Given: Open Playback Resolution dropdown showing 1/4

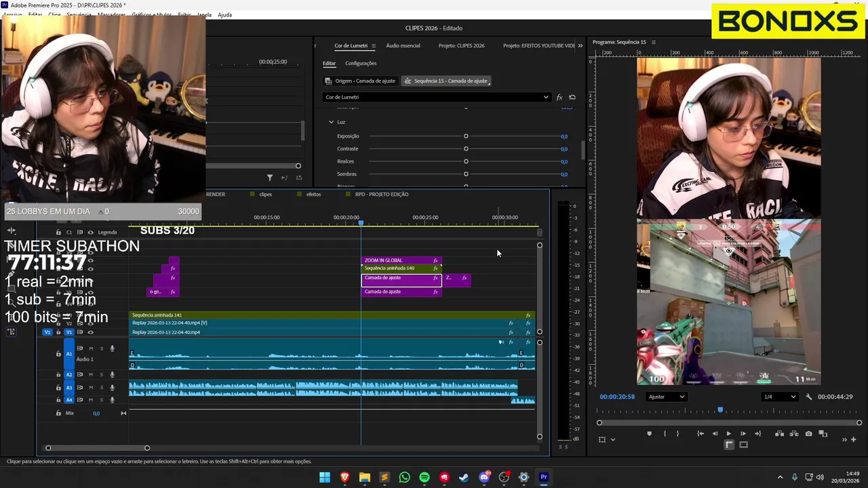Looking at the screenshot, I should [x=778, y=396].
